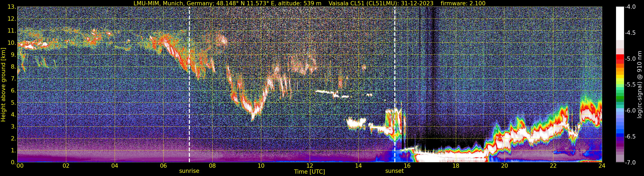This screenshot has width=644, height=176.
Task: Click the white dashed sunset marker line
Action: click(x=395, y=85)
